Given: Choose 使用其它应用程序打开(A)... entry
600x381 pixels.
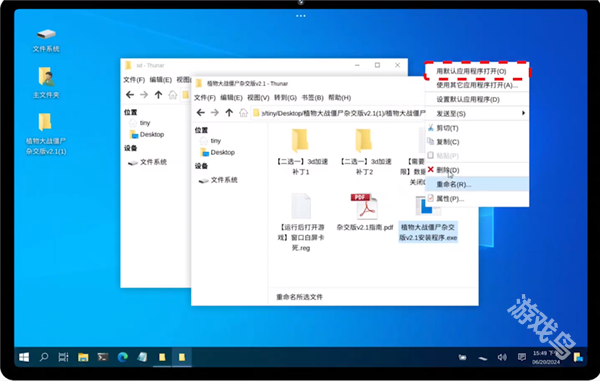Looking at the screenshot, I should tap(477, 85).
